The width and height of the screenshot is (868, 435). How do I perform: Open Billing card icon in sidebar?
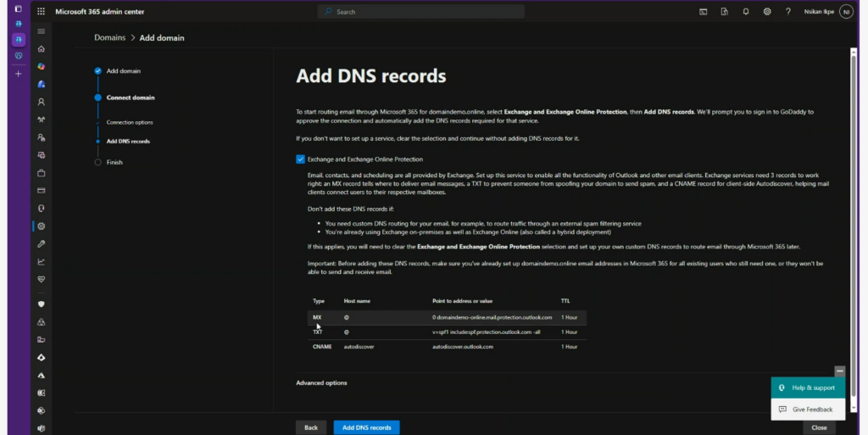click(x=41, y=190)
